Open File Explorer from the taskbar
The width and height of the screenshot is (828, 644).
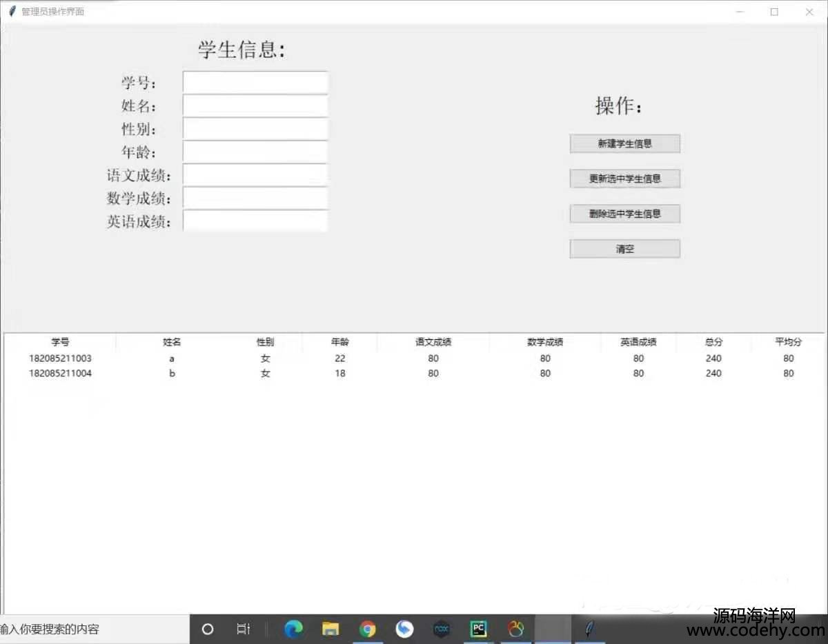click(x=331, y=629)
